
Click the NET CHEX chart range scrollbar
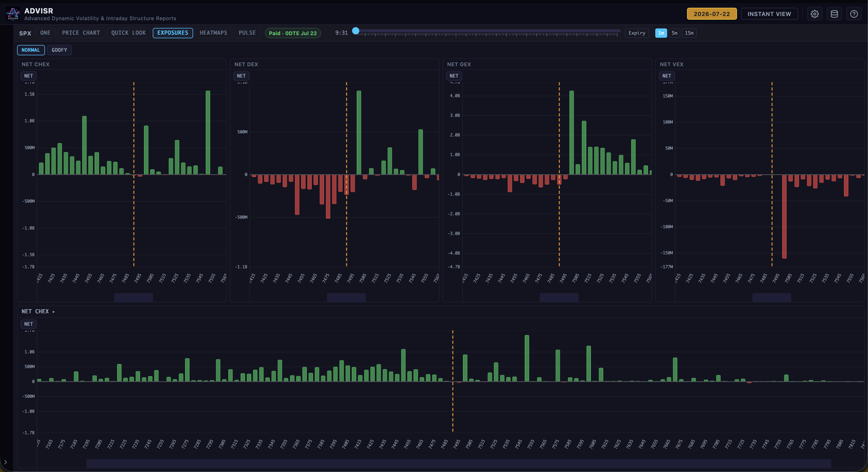133,297
